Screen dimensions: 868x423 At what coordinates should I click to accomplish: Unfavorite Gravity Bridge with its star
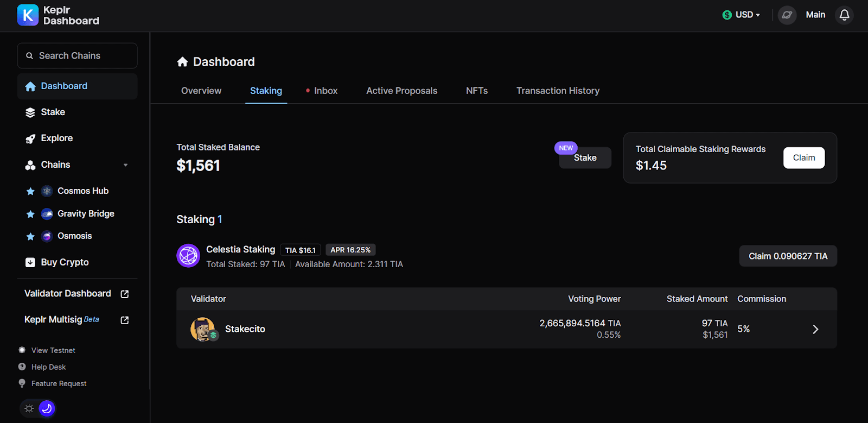pyautogui.click(x=30, y=214)
